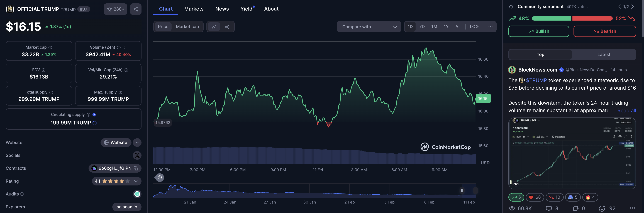
Task: Click the contract address 6p6xgH...jfGiPN
Action: (115, 168)
